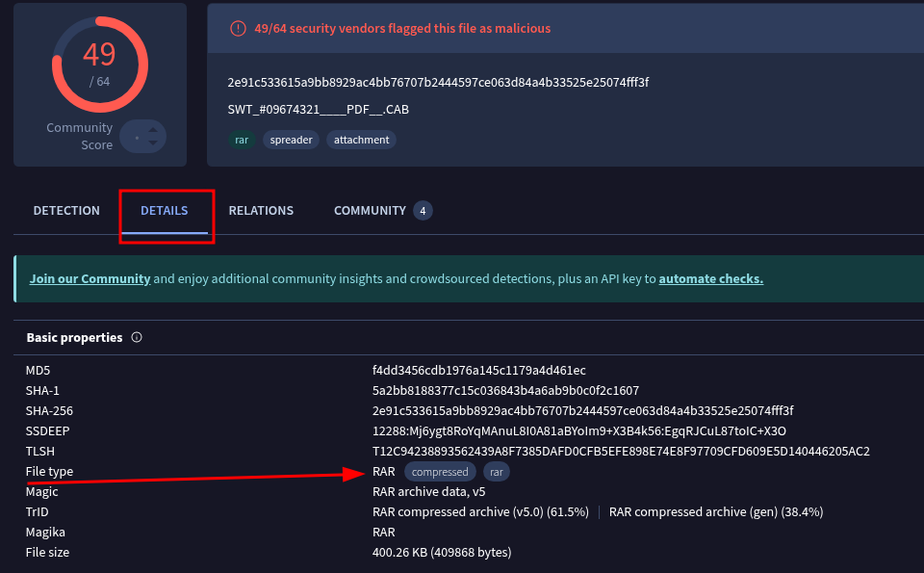Click the SHA-256 hash in header
The height and width of the screenshot is (573, 924).
point(438,83)
